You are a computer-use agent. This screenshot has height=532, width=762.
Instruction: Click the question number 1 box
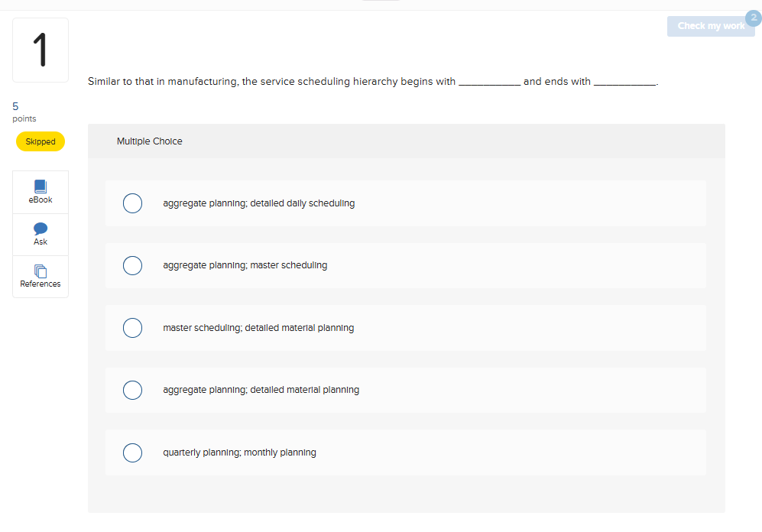click(x=41, y=50)
